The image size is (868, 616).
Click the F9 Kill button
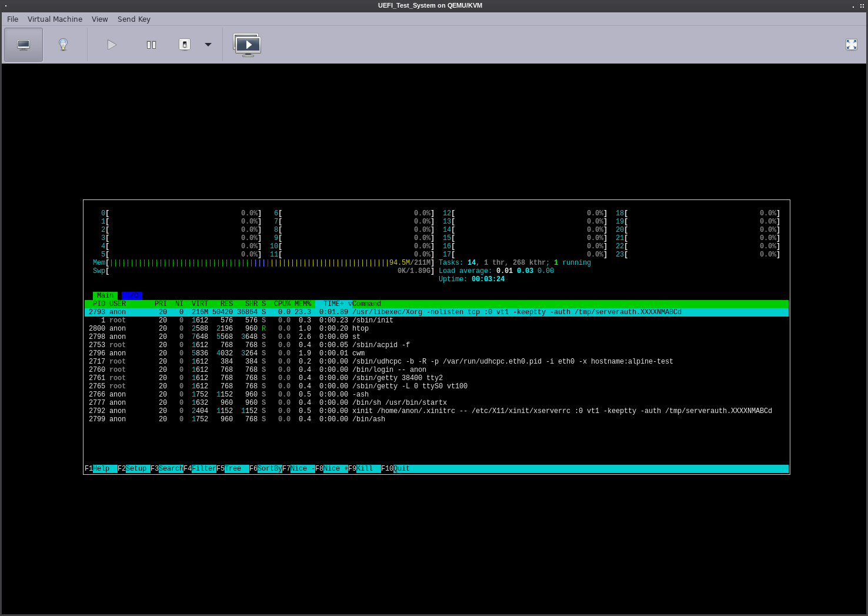pos(365,469)
